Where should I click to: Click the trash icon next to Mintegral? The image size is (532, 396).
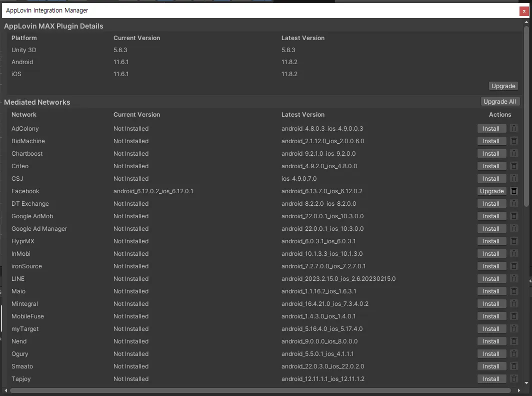click(513, 303)
